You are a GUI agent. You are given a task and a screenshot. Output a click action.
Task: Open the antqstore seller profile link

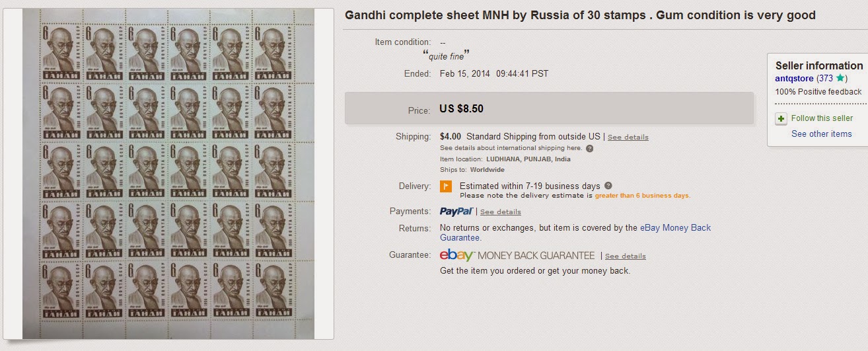tap(794, 78)
